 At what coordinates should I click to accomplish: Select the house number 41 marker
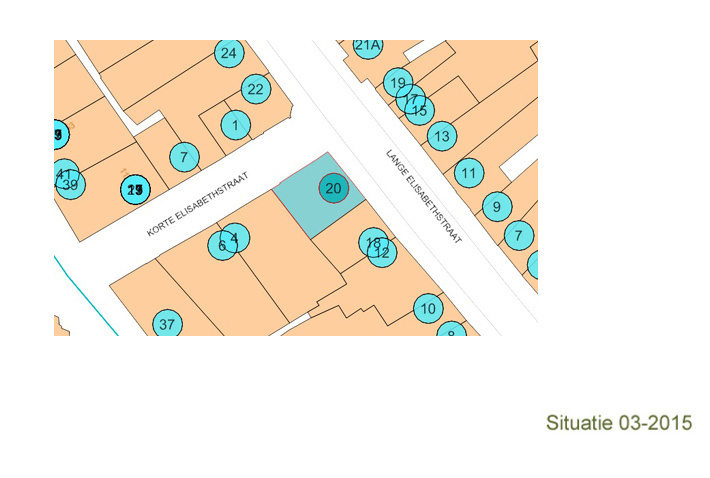click(x=64, y=172)
